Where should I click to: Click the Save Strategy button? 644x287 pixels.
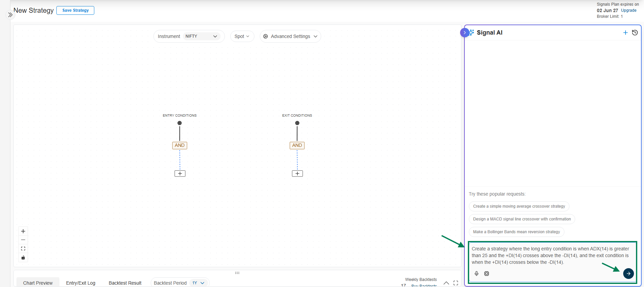pyautogui.click(x=76, y=10)
